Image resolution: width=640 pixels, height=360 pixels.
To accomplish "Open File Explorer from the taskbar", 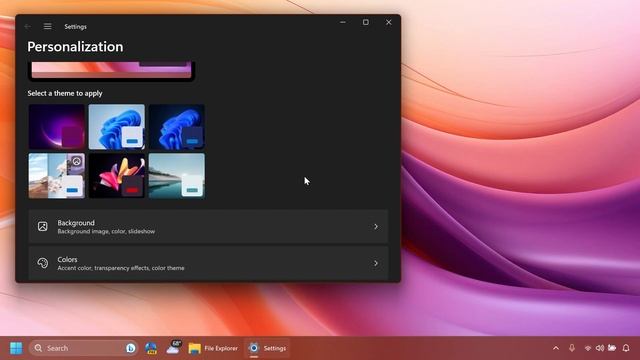I will coord(213,348).
